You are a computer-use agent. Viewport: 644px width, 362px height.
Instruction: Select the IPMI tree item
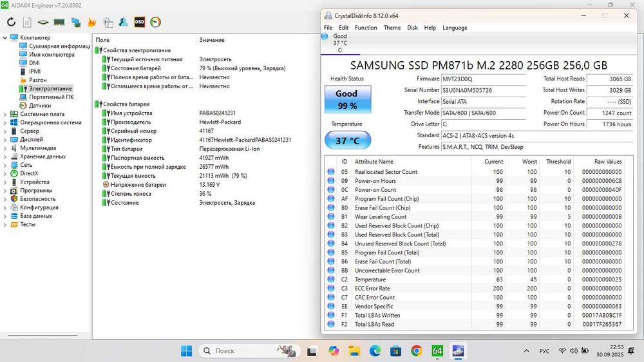point(35,71)
